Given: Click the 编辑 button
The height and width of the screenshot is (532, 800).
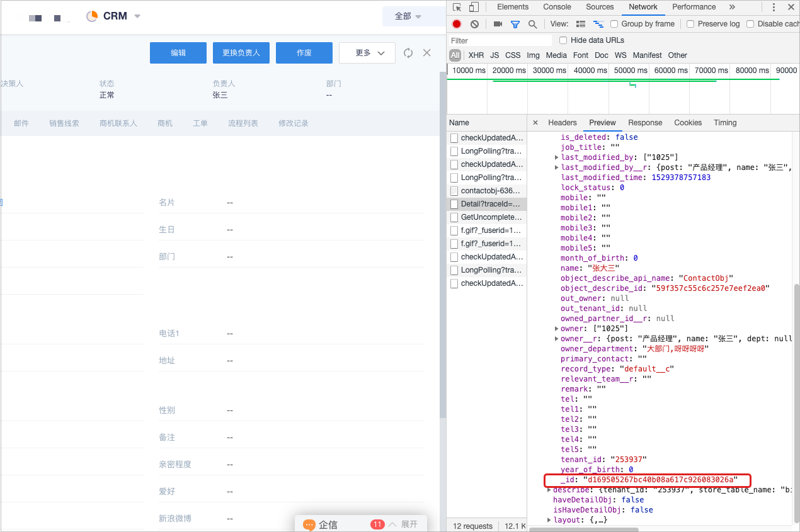Looking at the screenshot, I should 178,53.
